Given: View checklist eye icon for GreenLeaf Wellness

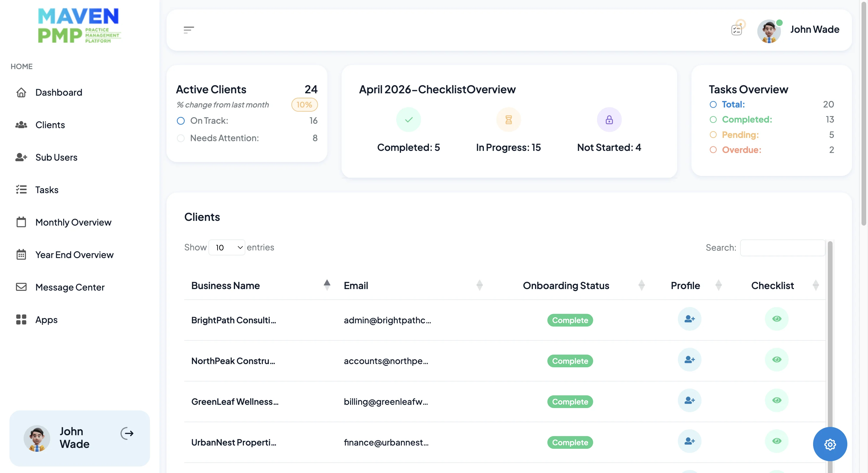Looking at the screenshot, I should coord(777,400).
